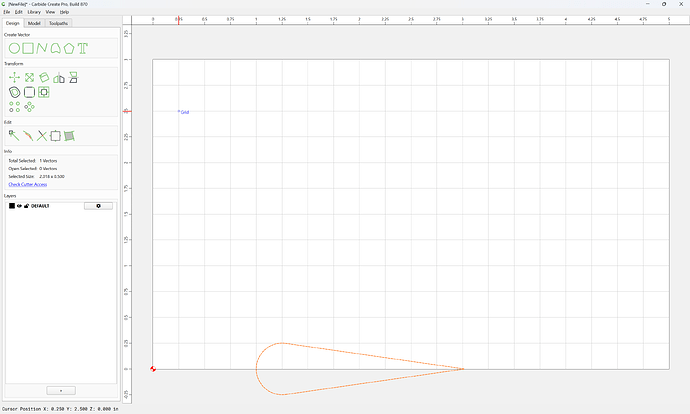The image size is (690, 414).
Task: Open the Check Cutter Access link
Action: (x=28, y=184)
